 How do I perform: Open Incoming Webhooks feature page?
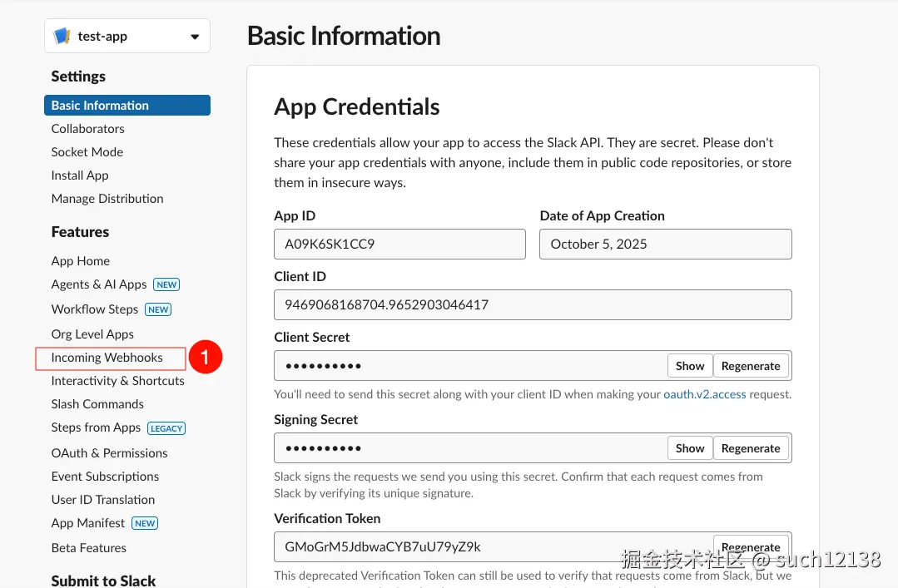[x=107, y=358]
